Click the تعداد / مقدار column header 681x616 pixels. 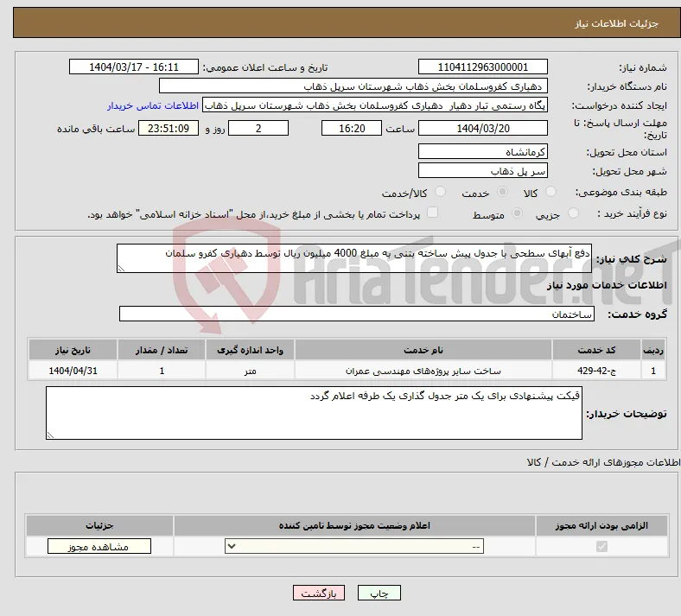tap(162, 350)
